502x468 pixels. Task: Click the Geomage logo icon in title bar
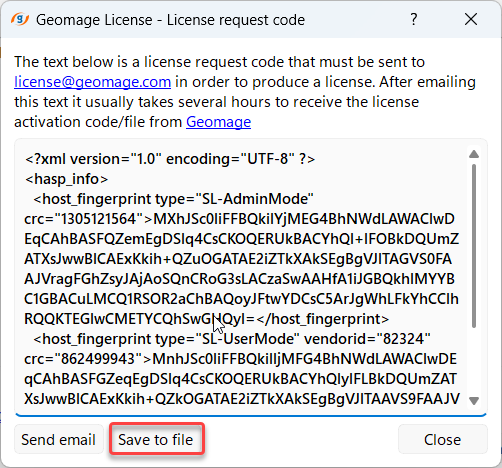click(20, 19)
